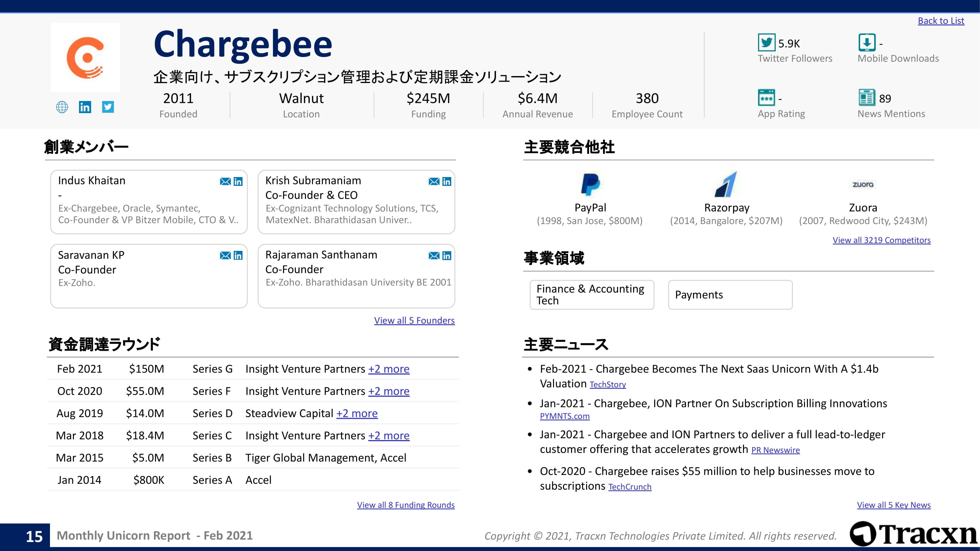
Task: Go Back to List
Action: click(941, 21)
